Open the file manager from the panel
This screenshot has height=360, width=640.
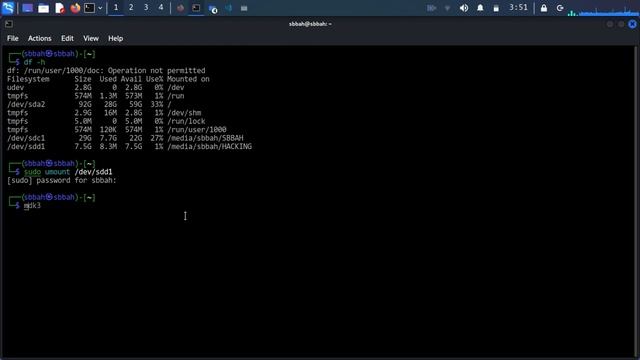click(43, 8)
